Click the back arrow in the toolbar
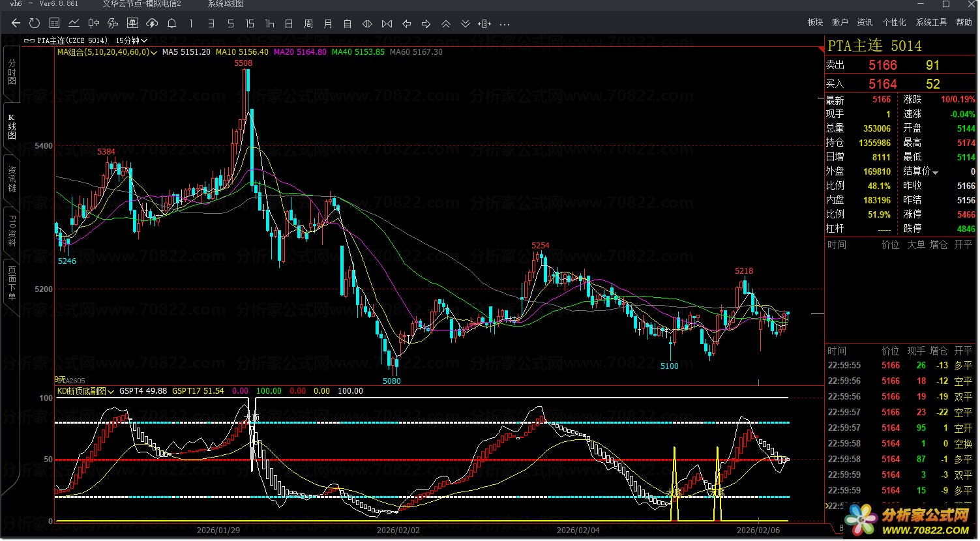The height and width of the screenshot is (541, 980). (16, 23)
